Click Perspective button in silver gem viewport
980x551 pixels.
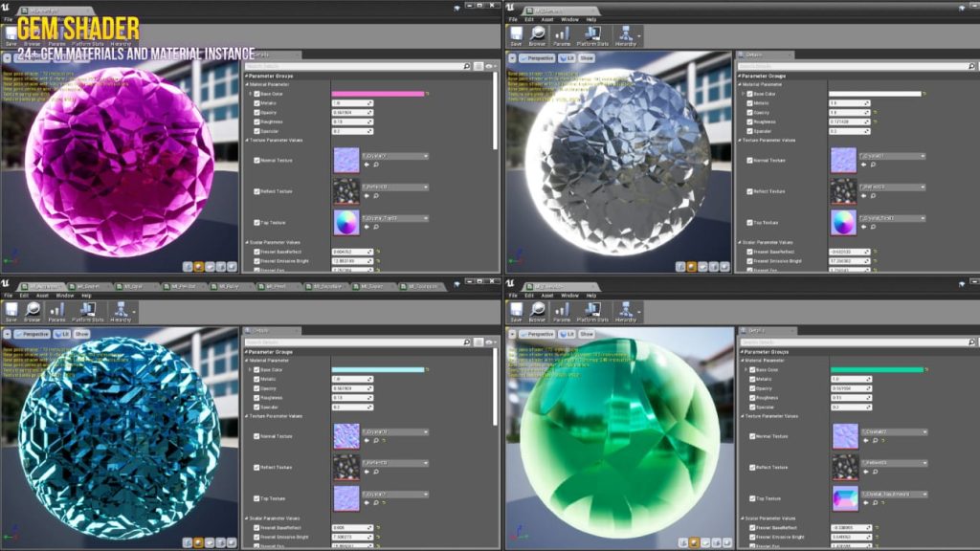tap(537, 58)
